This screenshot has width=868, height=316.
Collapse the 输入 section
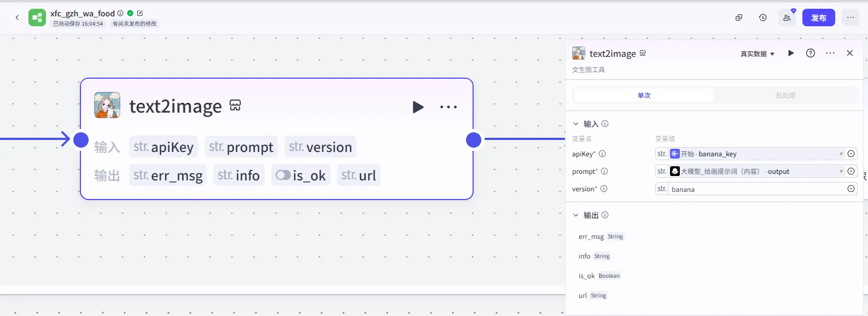576,124
